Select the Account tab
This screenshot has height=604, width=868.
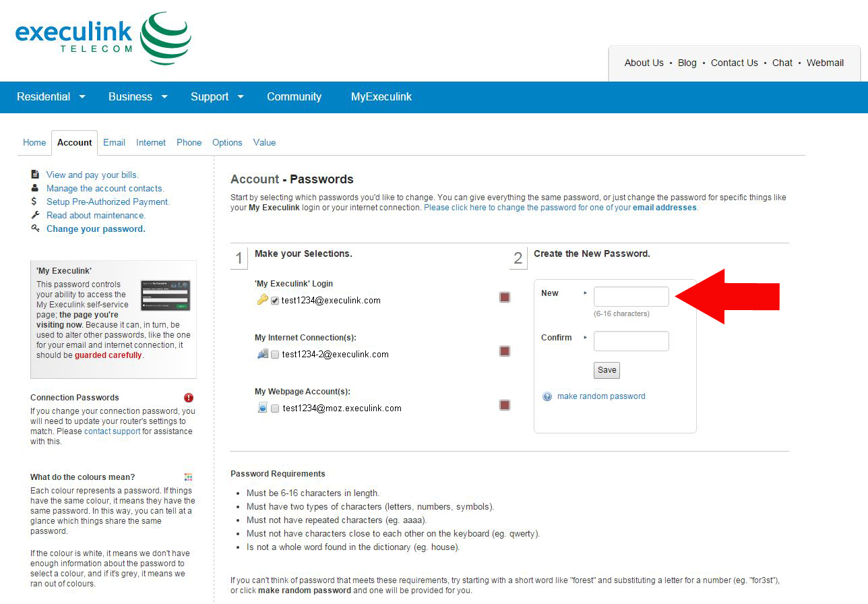point(74,142)
